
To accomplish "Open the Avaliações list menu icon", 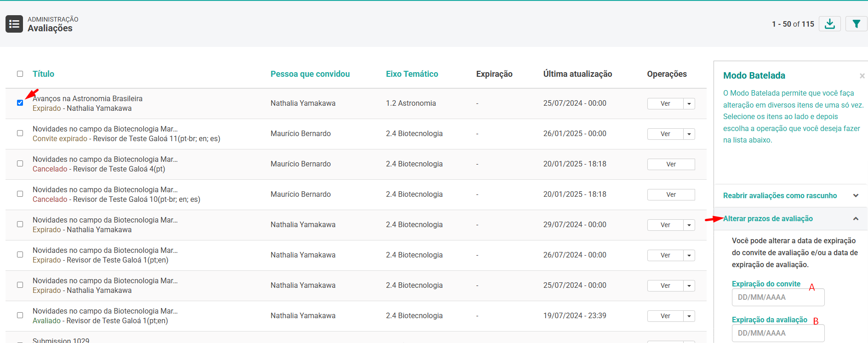I will [x=14, y=24].
